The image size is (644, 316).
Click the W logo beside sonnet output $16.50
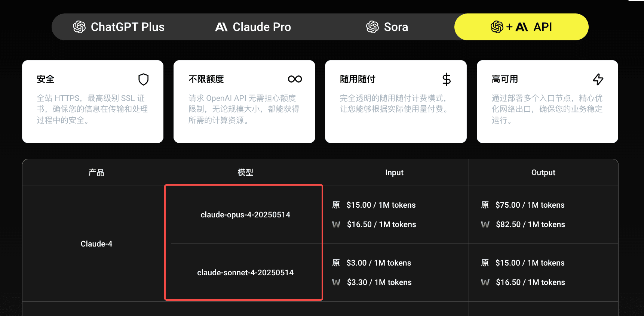485,282
